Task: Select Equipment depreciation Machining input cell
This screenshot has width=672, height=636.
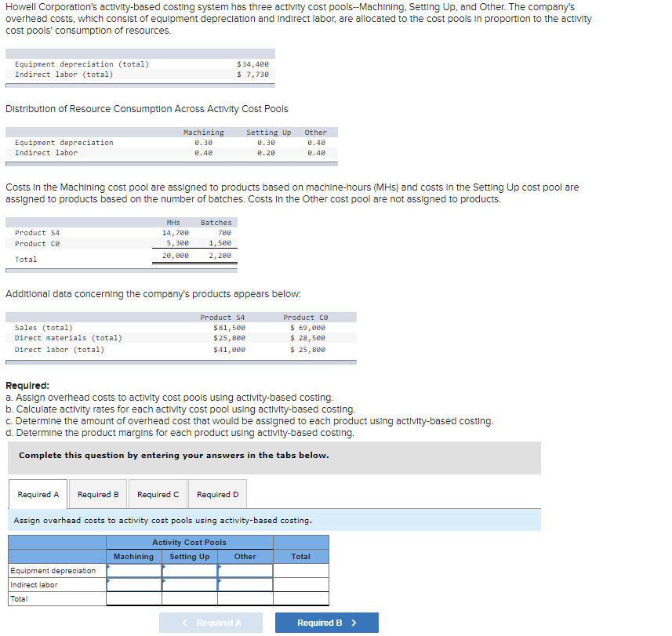Action: [134, 570]
